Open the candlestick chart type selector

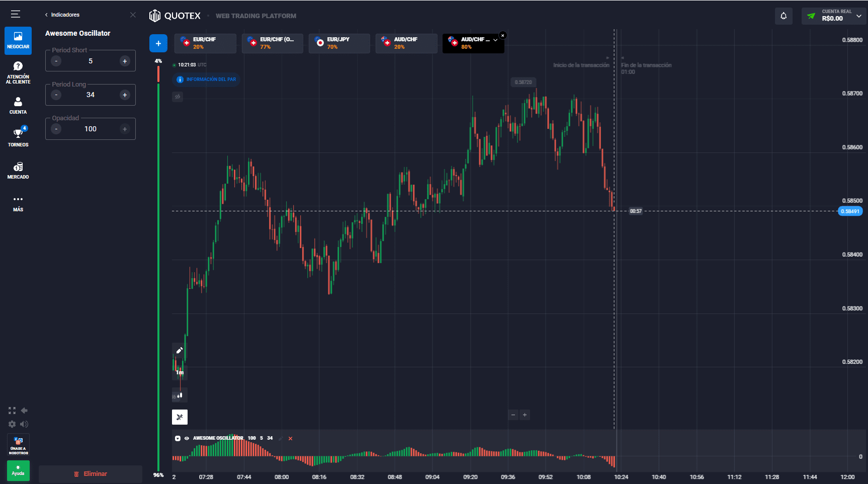(x=180, y=395)
